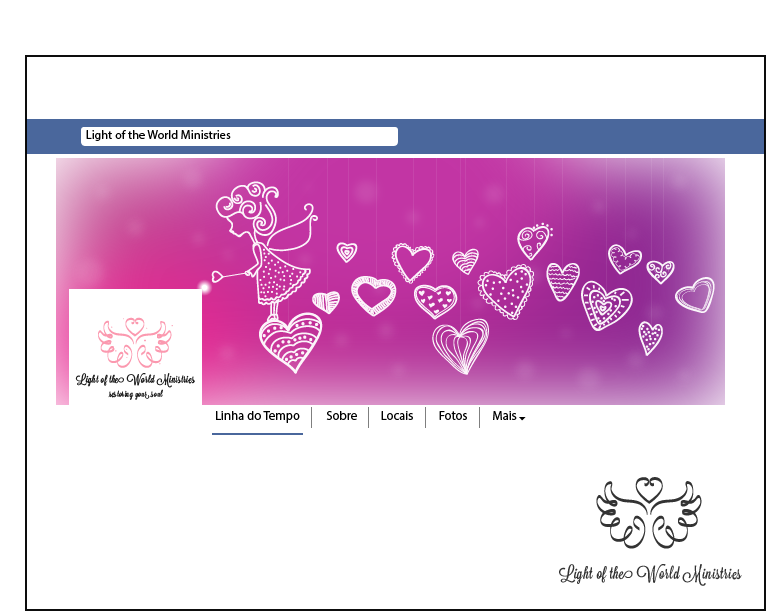Go to the Fotos tab
Image resolution: width=766 pixels, height=611 pixels.
coord(453,416)
